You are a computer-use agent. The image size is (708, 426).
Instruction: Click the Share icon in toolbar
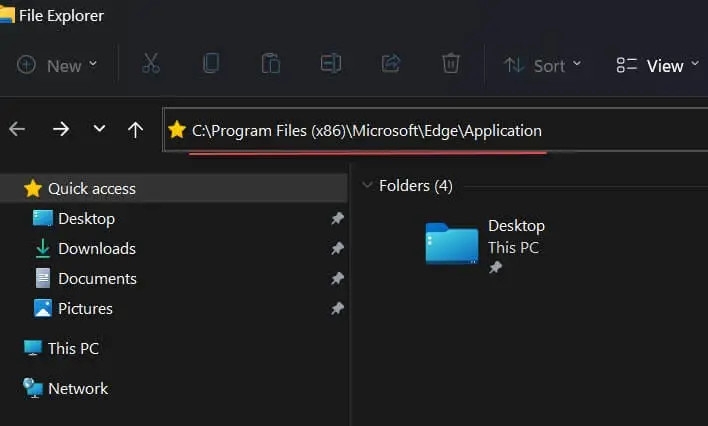[391, 63]
